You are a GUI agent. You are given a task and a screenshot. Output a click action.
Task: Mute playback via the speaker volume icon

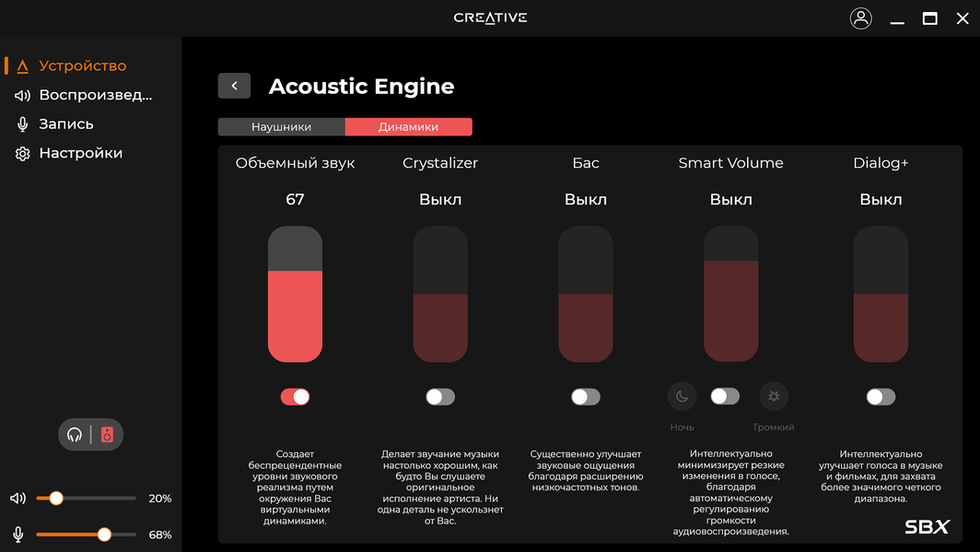(17, 499)
